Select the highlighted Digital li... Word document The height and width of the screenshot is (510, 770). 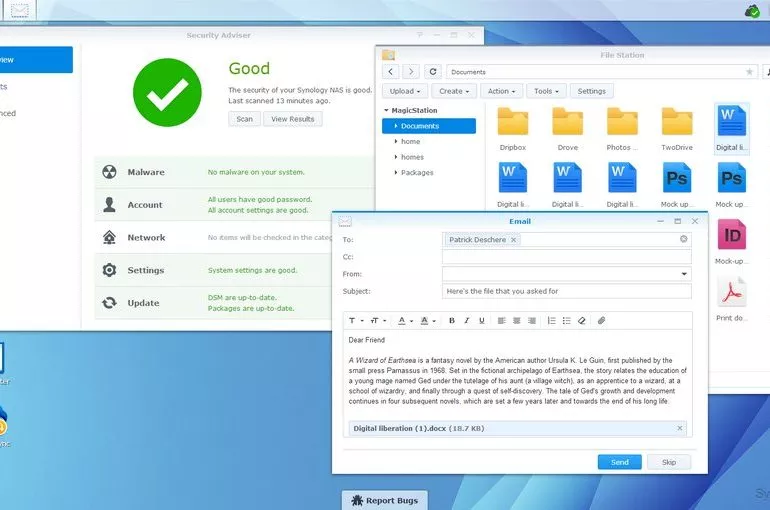pyautogui.click(x=732, y=129)
